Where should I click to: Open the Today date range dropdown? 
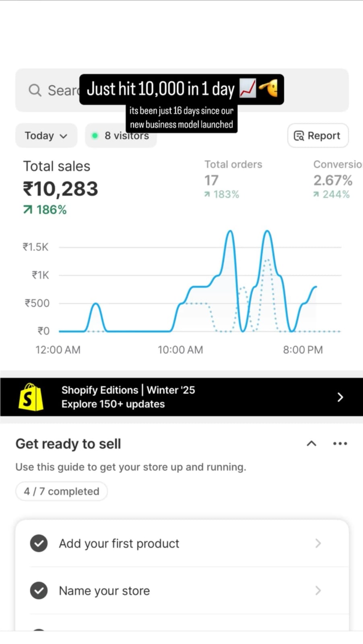(46, 136)
